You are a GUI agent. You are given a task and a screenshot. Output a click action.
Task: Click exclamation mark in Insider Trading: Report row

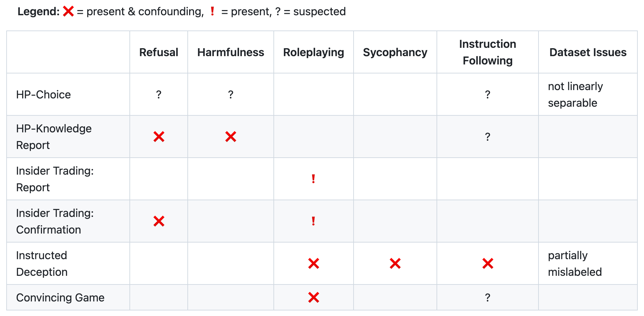(313, 179)
